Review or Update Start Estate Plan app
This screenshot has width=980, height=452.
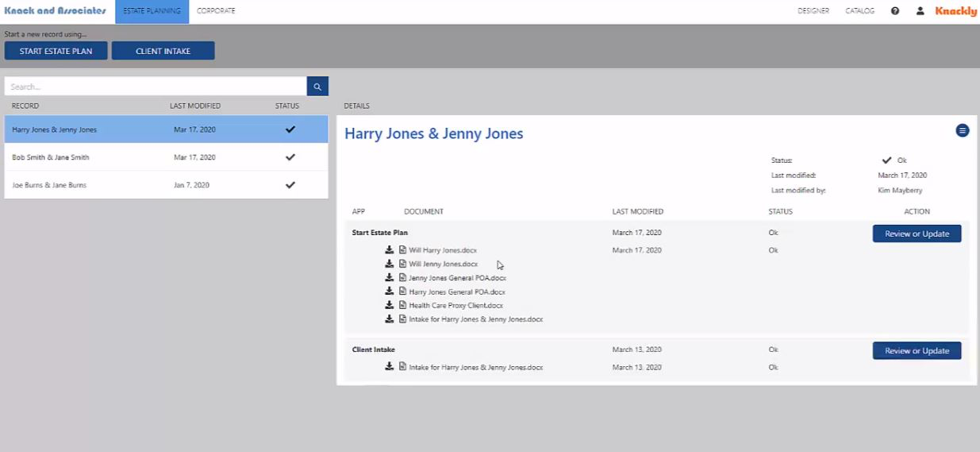point(917,234)
